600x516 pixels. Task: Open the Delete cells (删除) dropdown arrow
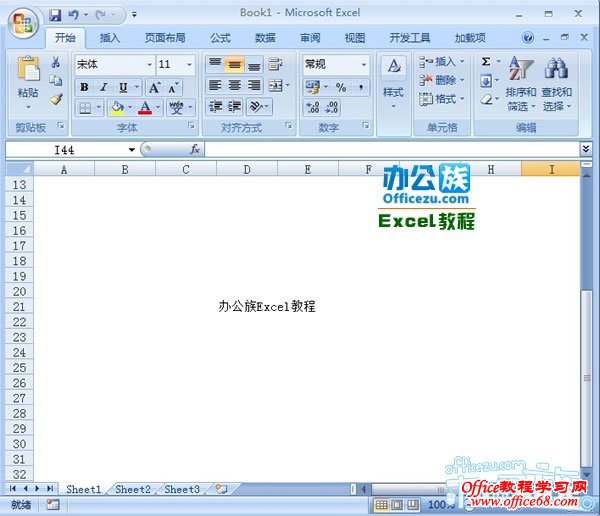[462, 80]
